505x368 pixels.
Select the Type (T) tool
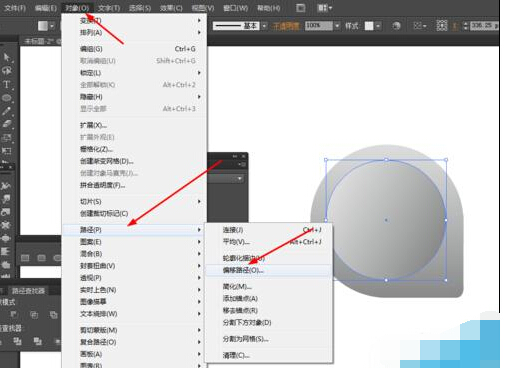tap(6, 84)
